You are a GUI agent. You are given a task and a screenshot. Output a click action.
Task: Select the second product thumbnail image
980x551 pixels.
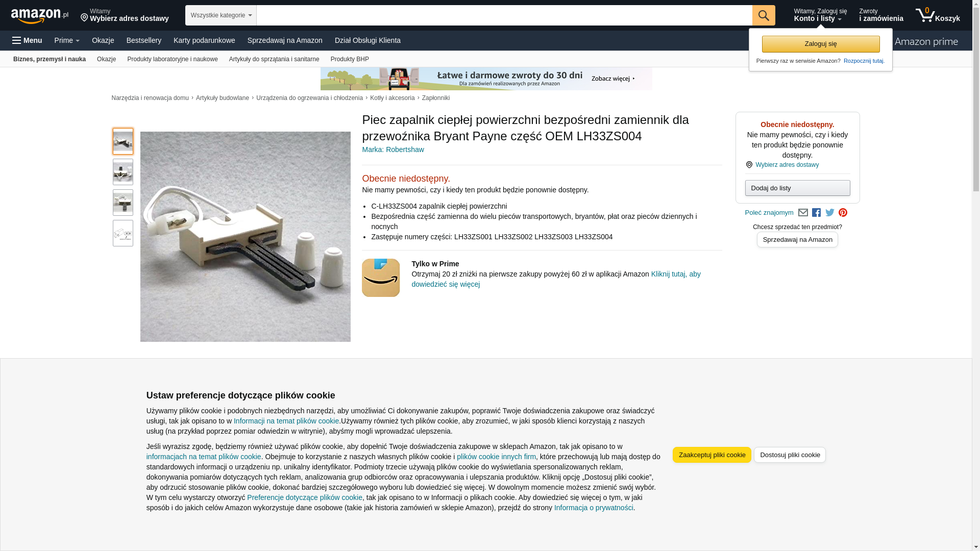[x=123, y=172]
